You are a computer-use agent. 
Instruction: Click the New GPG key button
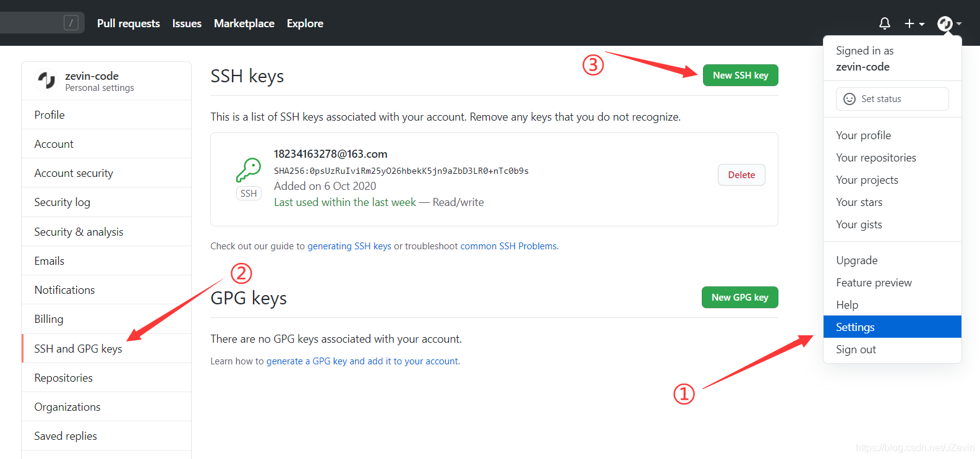tap(739, 298)
